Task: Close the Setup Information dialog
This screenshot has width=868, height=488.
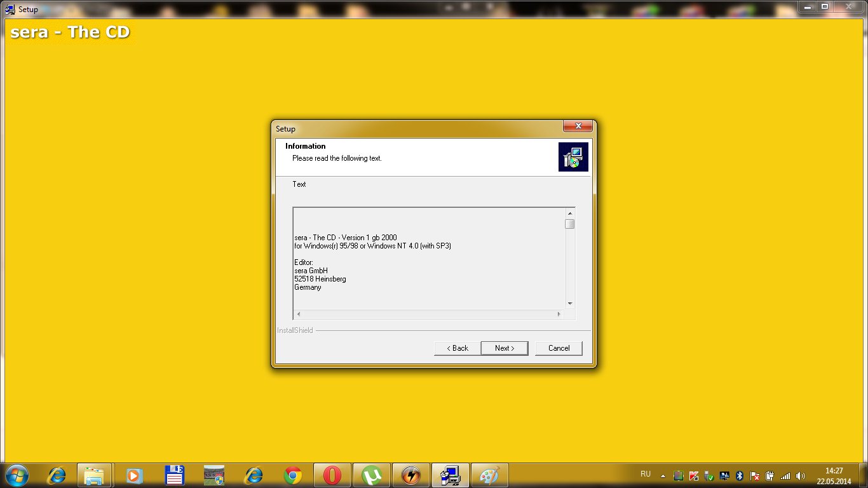Action: click(578, 127)
